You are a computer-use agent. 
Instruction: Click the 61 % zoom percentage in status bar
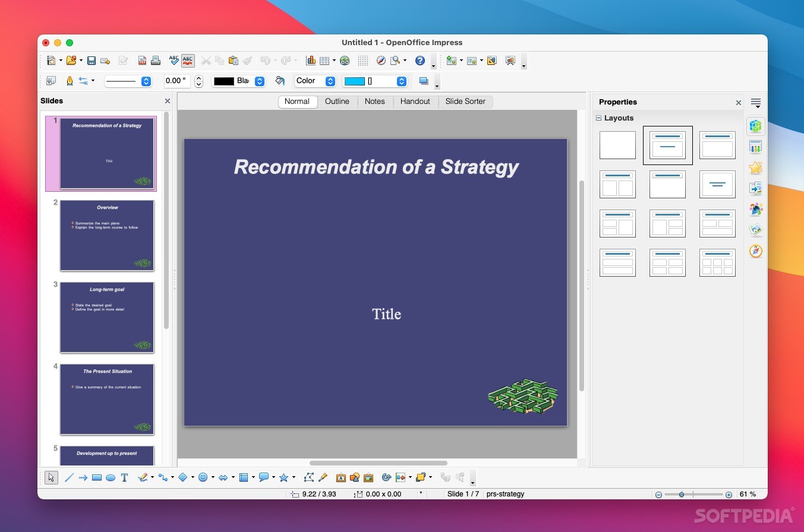[748, 494]
